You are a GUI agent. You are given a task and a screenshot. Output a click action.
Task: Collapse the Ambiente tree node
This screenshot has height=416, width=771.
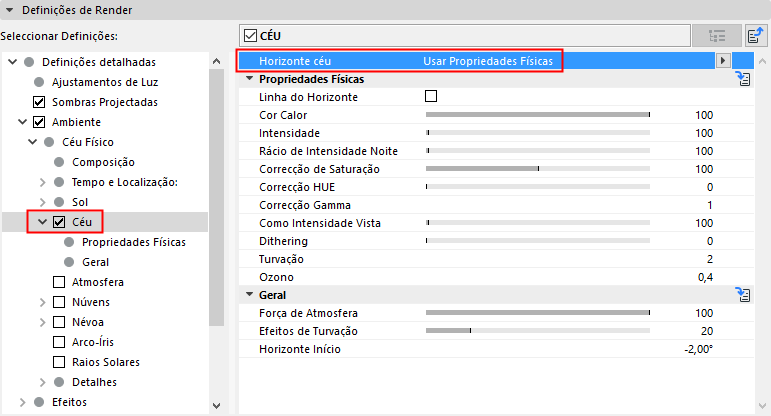(x=23, y=122)
